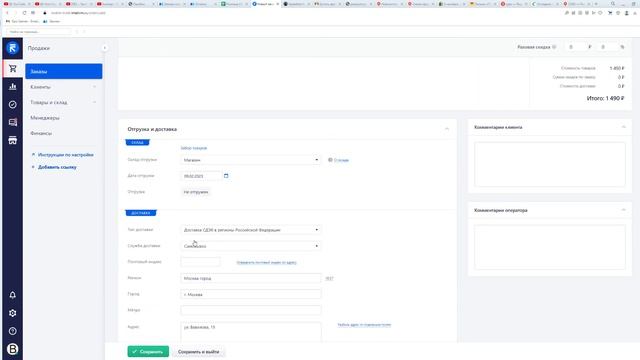Click the empty Метро input field
Viewport: 640px width, 360px height.
[x=251, y=310]
